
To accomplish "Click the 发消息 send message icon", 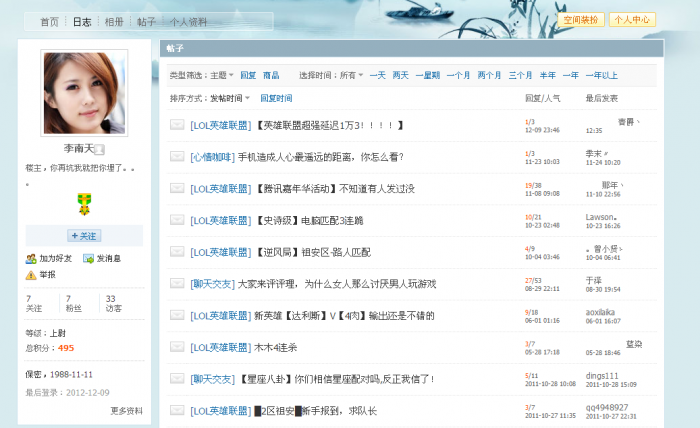I will pyautogui.click(x=88, y=258).
